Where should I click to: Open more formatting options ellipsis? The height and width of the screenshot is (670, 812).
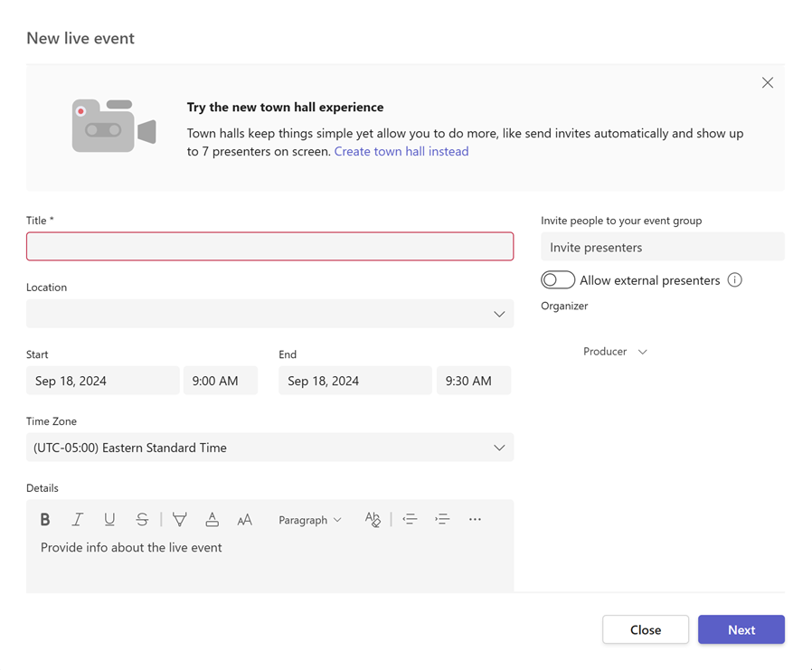click(475, 520)
